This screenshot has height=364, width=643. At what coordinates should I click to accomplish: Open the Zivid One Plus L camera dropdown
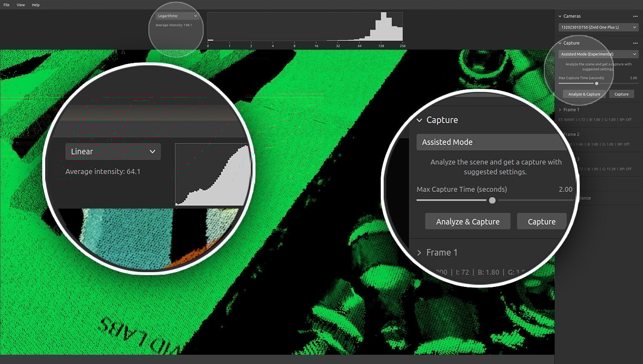coord(598,27)
